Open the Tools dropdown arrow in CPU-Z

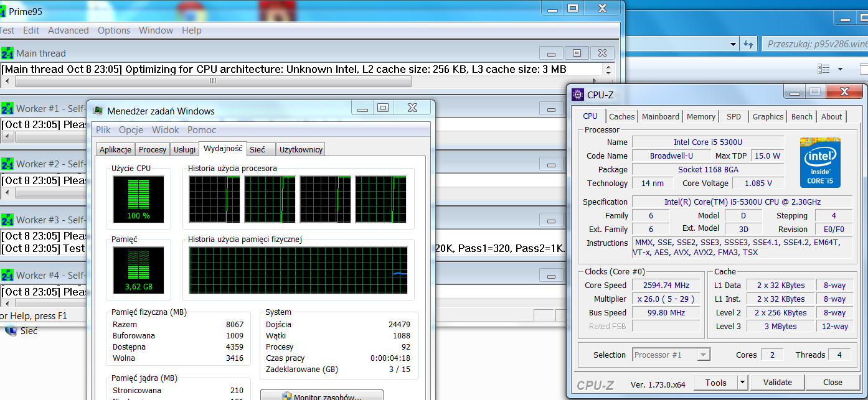point(742,383)
